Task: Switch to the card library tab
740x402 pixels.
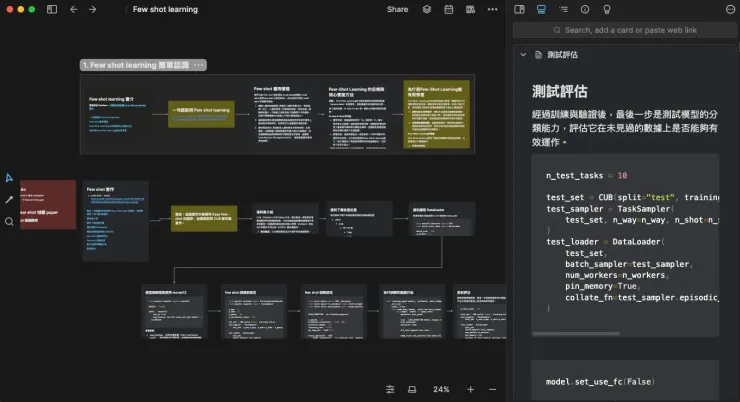Action: (541, 9)
